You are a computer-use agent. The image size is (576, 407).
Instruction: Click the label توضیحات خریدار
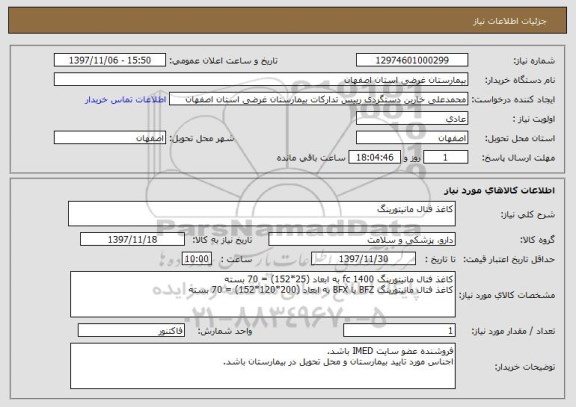tap(525, 367)
